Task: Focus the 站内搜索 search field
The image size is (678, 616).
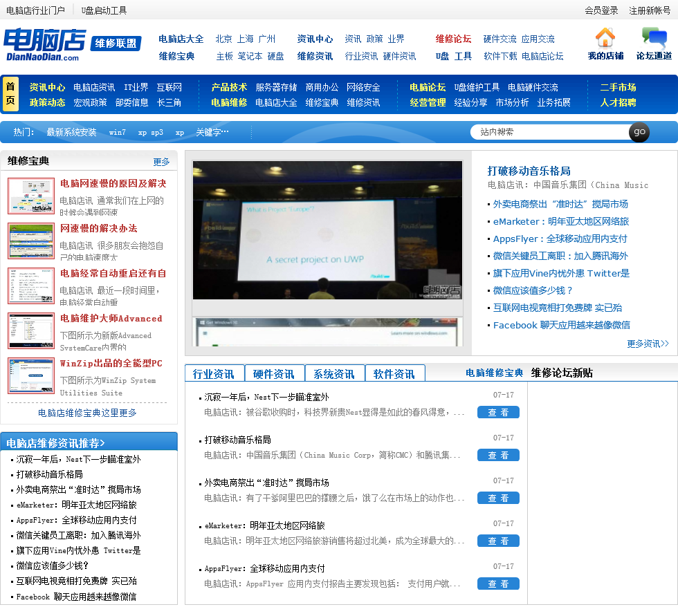Action: pyautogui.click(x=551, y=132)
